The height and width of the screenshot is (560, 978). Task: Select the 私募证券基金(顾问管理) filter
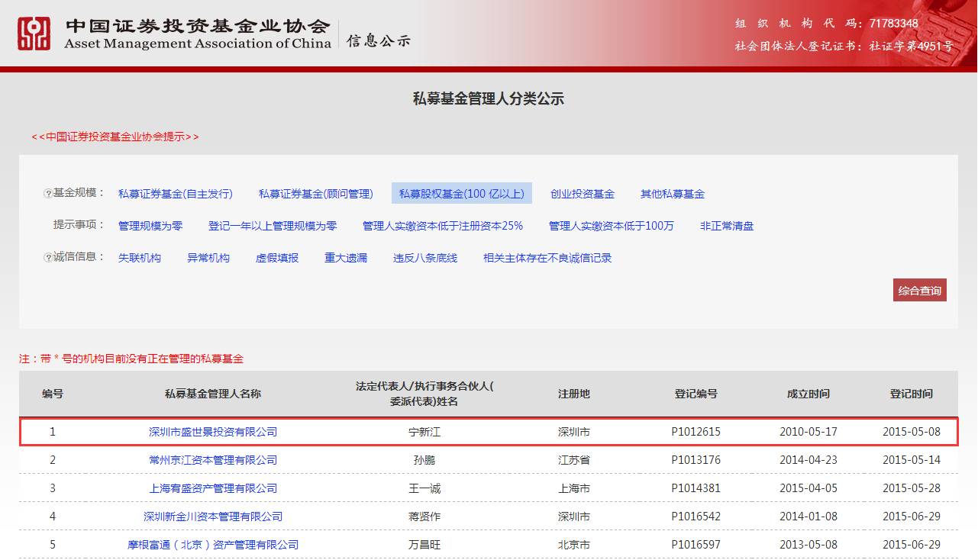tap(315, 194)
